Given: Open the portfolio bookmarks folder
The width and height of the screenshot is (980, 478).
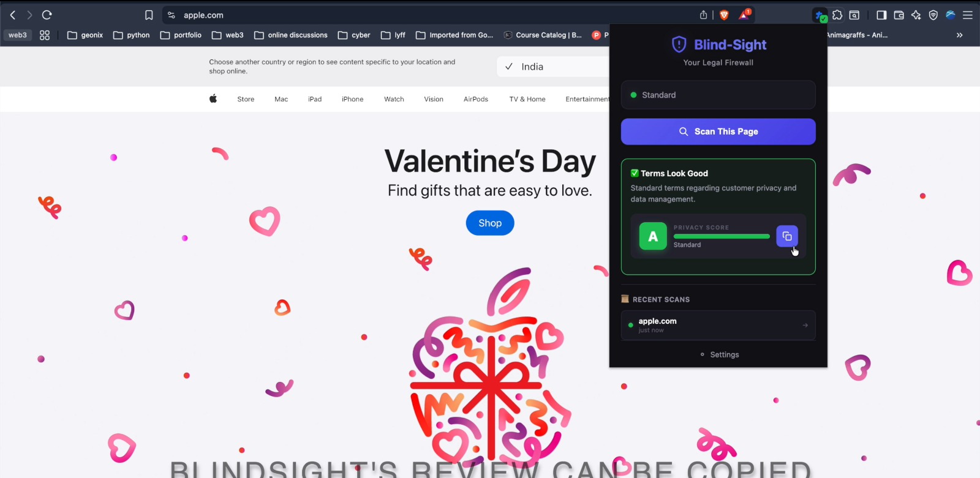Looking at the screenshot, I should [x=181, y=35].
